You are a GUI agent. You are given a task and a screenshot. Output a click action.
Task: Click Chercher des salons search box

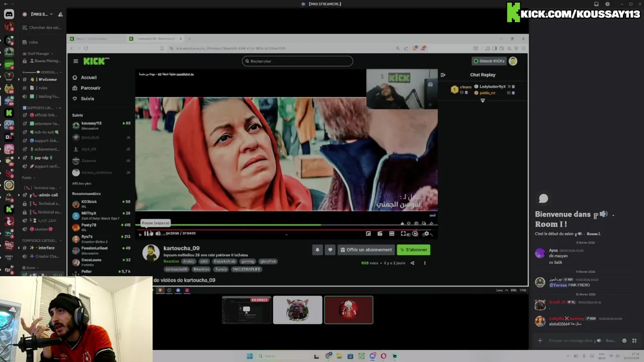coord(42,28)
